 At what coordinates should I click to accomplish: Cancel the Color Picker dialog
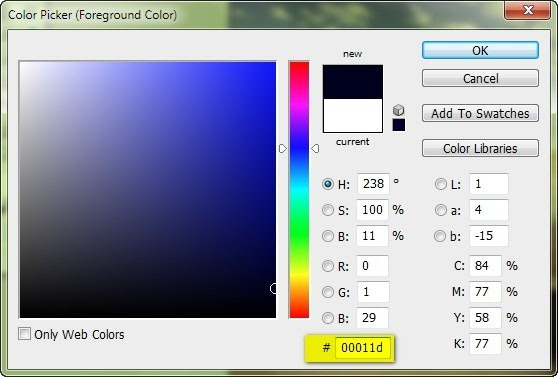pyautogui.click(x=480, y=78)
